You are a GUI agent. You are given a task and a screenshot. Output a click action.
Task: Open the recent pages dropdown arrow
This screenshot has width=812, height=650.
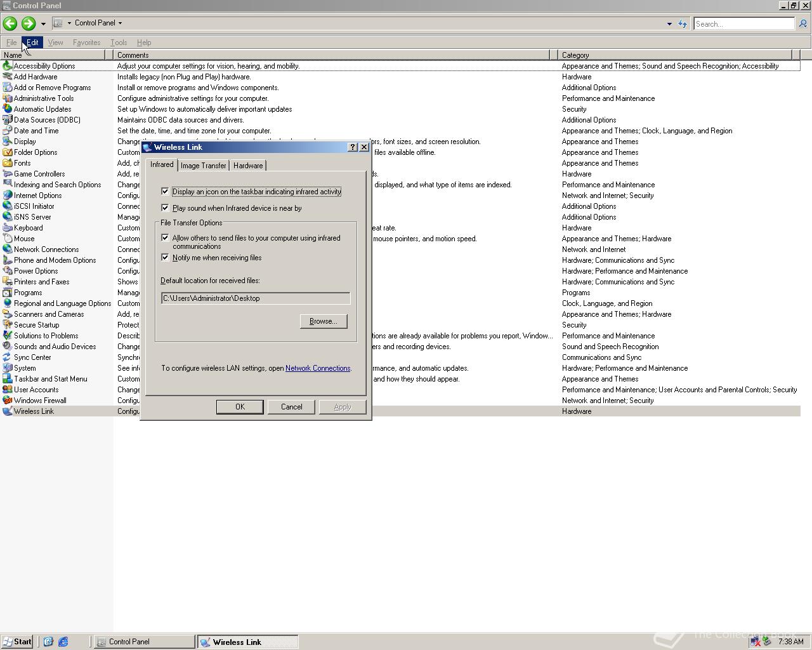click(43, 24)
